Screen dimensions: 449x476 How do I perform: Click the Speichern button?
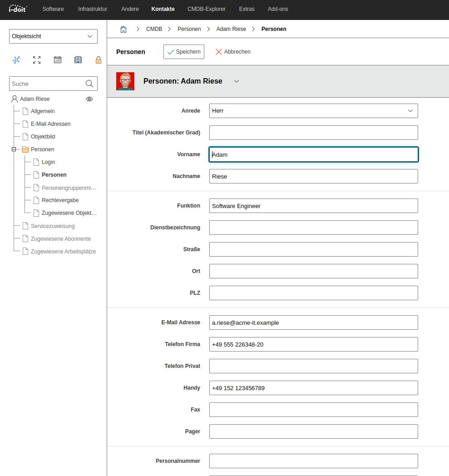pyautogui.click(x=184, y=52)
